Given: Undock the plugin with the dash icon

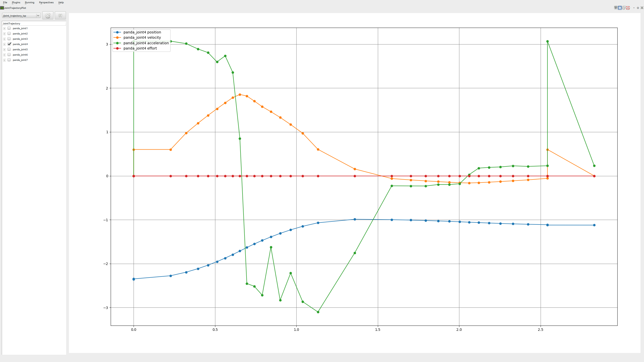Looking at the screenshot, I should coord(634,8).
